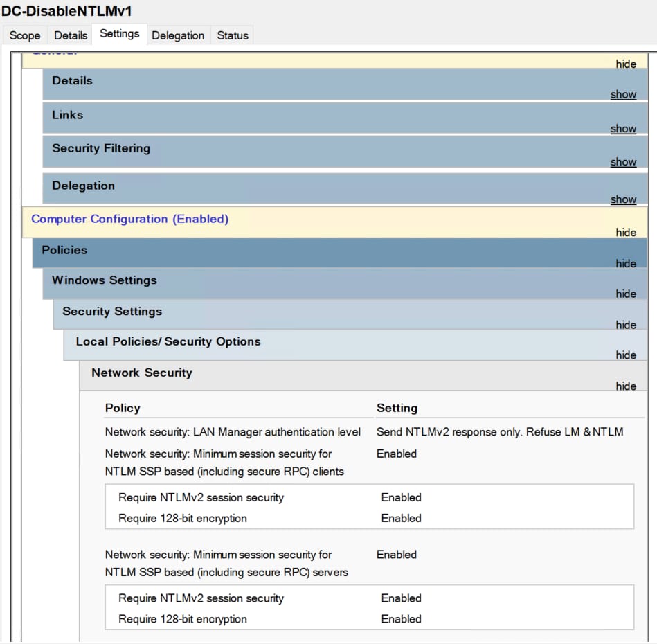
Task: Open the Details tab
Action: click(x=71, y=35)
